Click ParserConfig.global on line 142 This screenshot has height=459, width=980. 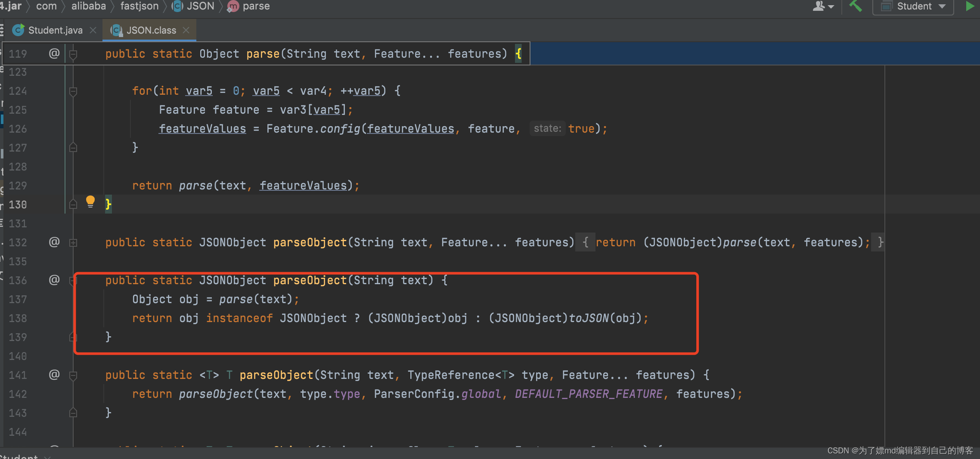[x=437, y=394]
